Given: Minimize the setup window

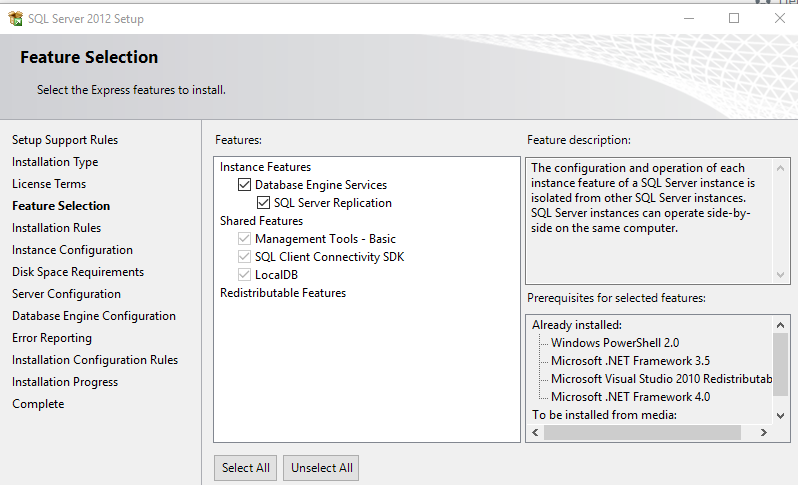Looking at the screenshot, I should [x=688, y=18].
